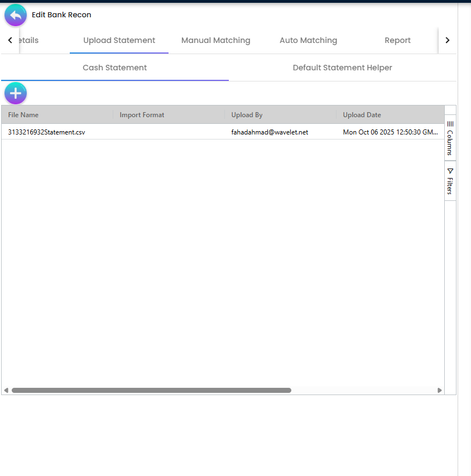Image resolution: width=471 pixels, height=476 pixels.
Task: Click the Import Format column header
Action: [x=142, y=115]
